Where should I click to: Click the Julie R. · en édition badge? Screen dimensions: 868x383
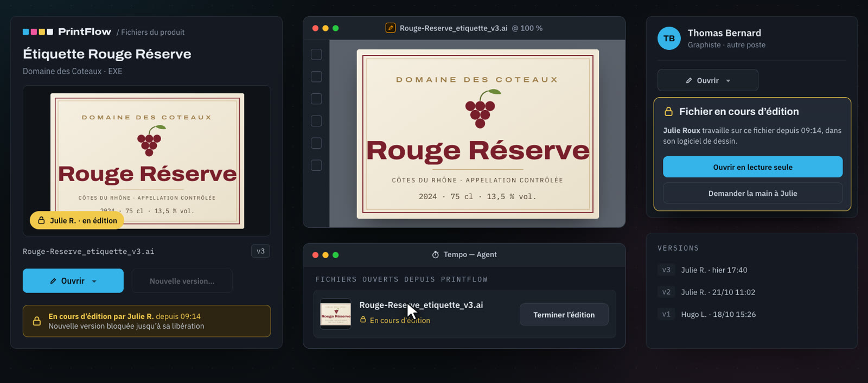[x=77, y=220]
